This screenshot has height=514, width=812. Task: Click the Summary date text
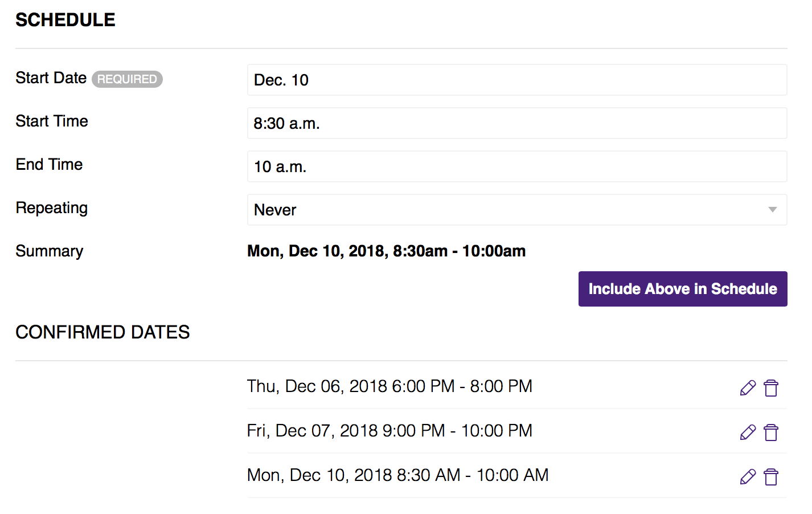[386, 251]
